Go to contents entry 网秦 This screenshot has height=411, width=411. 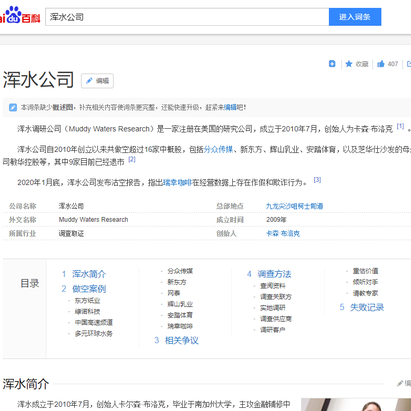coord(174,293)
